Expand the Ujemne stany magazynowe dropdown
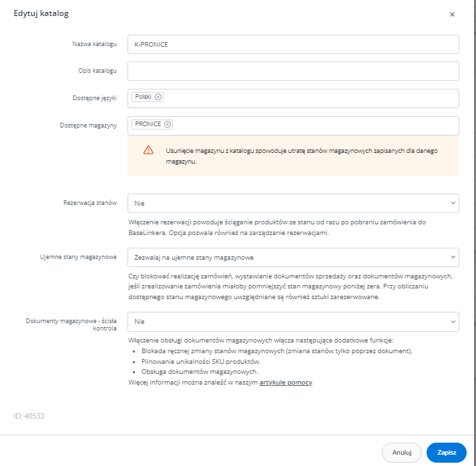Viewport: 476px width, 466px height. tap(293, 257)
